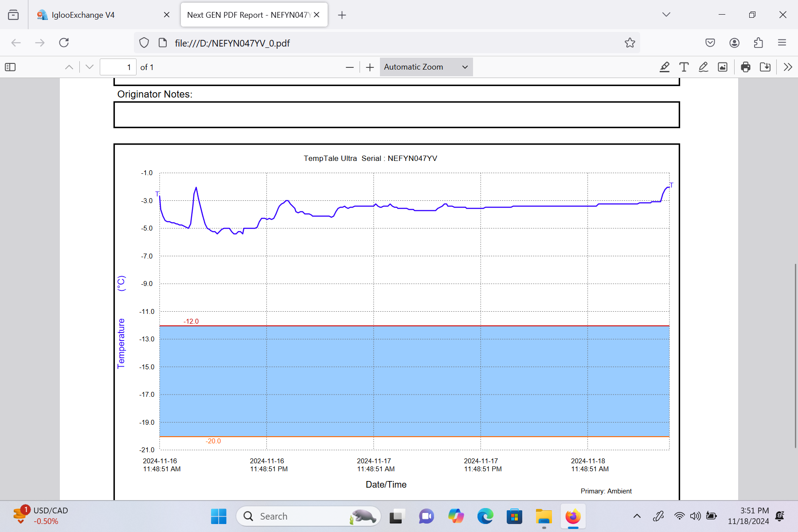Click the red '-12.0' limit label

click(x=191, y=321)
